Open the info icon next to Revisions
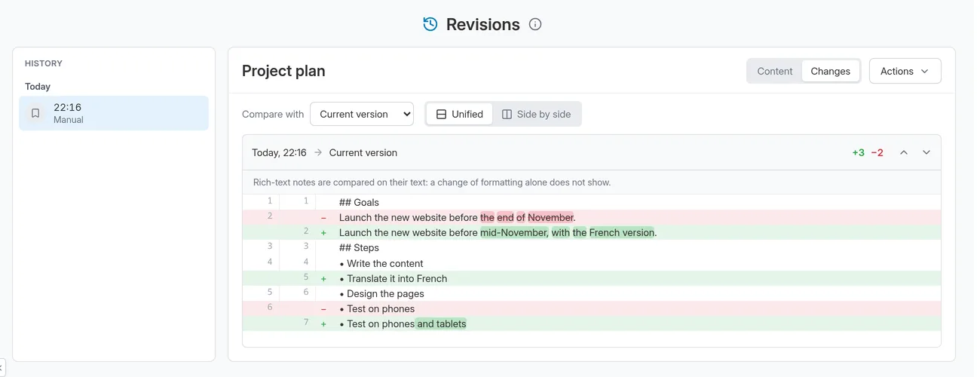980x377 pixels. pos(535,24)
